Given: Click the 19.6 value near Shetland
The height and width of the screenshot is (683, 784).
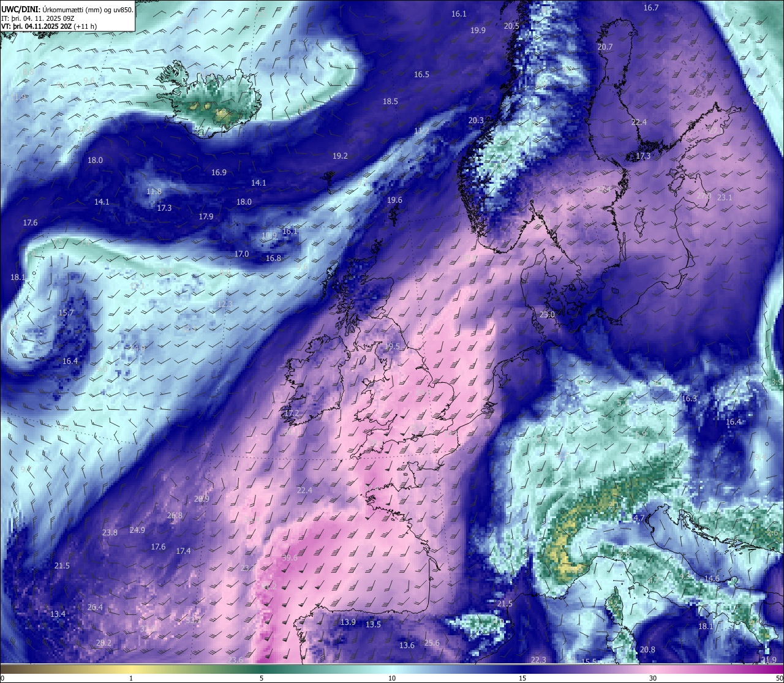Looking at the screenshot, I should pos(394,200).
